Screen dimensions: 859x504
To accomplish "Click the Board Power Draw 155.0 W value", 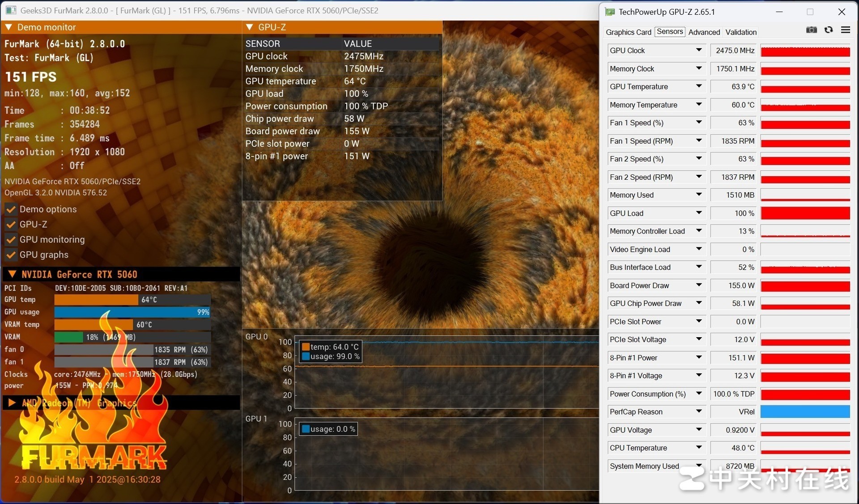I will pyautogui.click(x=735, y=285).
